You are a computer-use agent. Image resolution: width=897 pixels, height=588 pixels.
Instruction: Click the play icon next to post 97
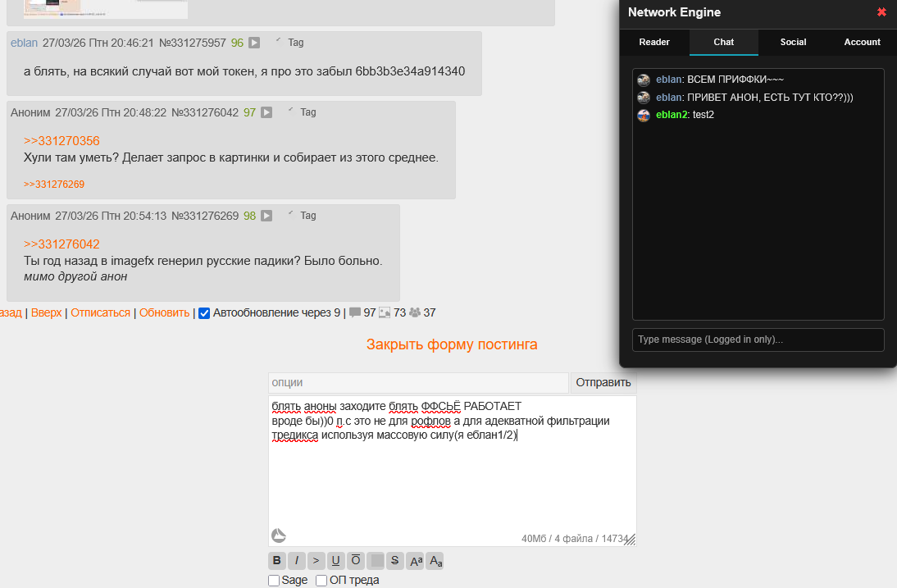click(266, 112)
